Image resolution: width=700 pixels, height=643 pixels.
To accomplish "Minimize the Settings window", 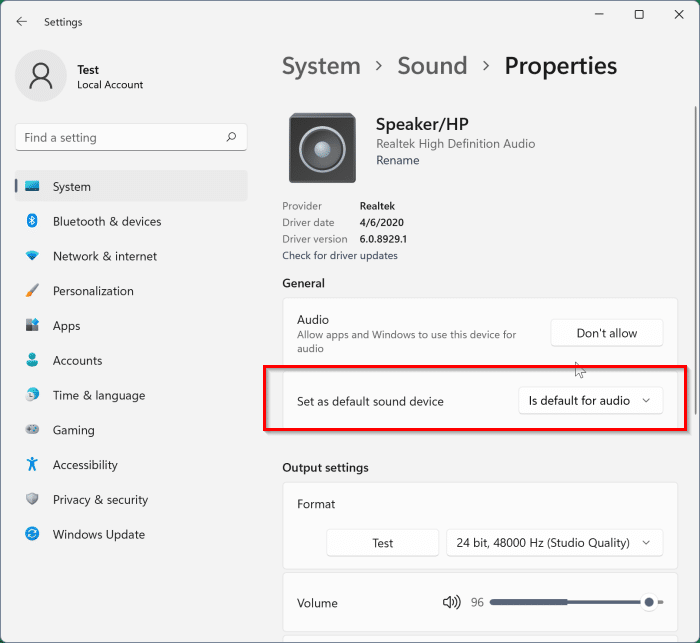I will 599,15.
